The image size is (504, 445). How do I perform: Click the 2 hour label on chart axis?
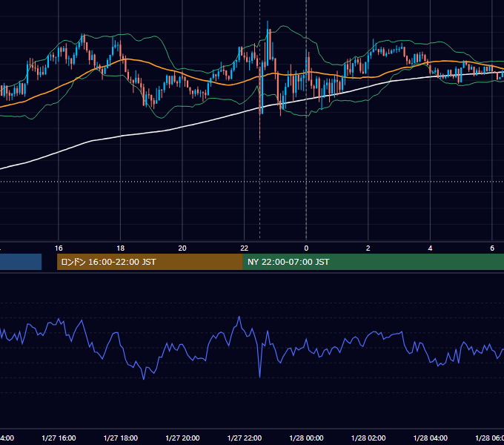[368, 248]
